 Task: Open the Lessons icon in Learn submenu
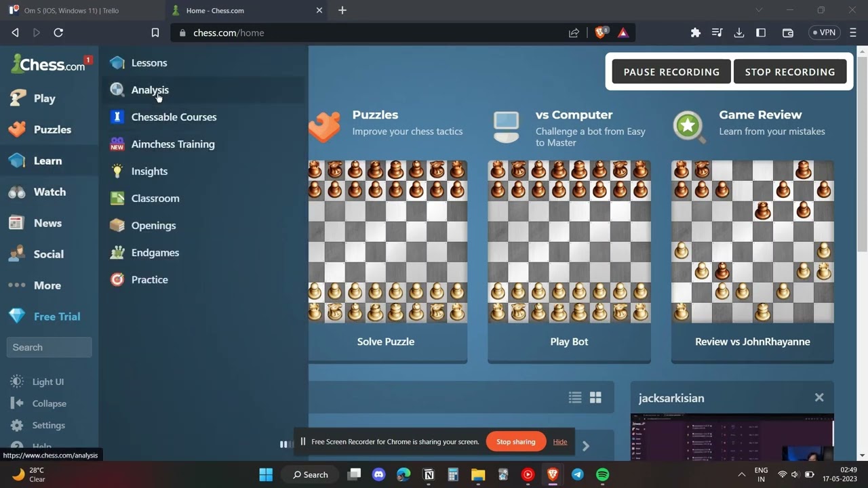click(x=117, y=62)
